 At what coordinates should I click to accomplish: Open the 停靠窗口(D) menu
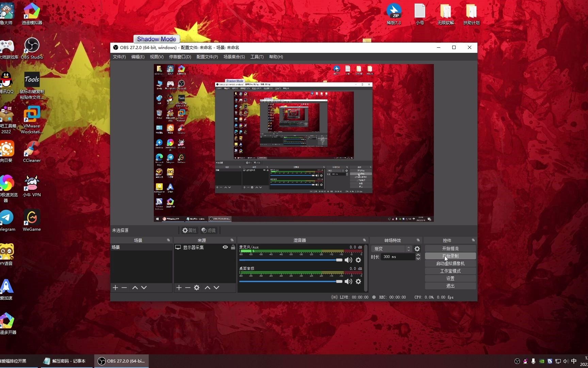(180, 57)
